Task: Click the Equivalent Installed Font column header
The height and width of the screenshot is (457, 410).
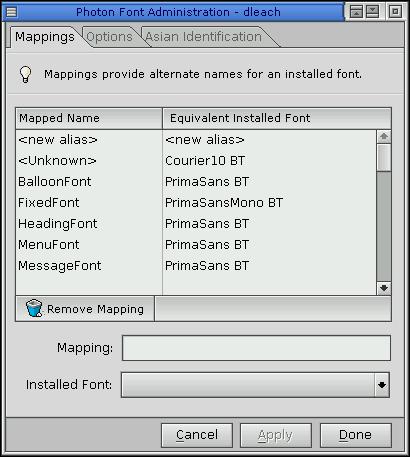Action: (x=277, y=118)
